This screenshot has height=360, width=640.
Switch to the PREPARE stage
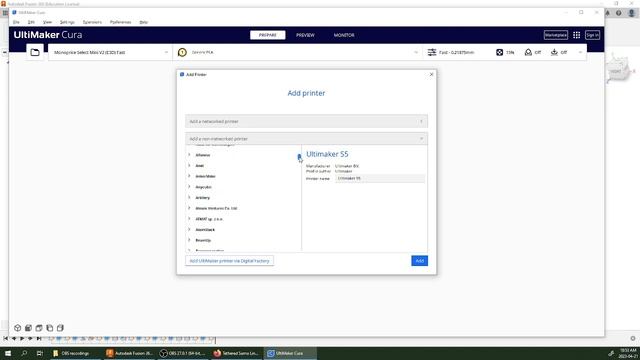268,35
